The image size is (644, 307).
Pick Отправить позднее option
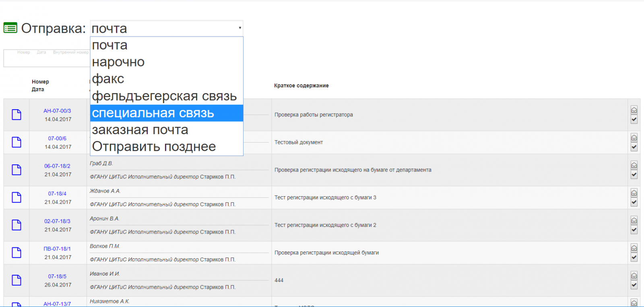click(154, 147)
